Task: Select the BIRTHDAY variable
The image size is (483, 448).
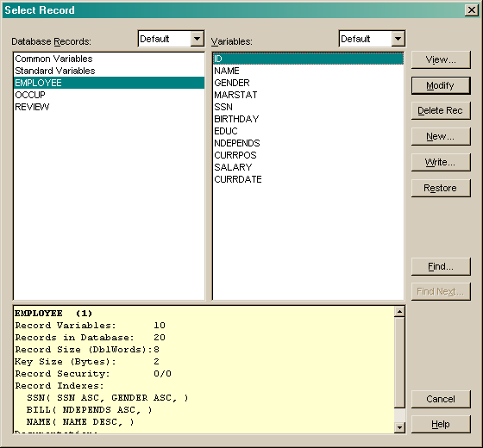Action: tap(308, 119)
